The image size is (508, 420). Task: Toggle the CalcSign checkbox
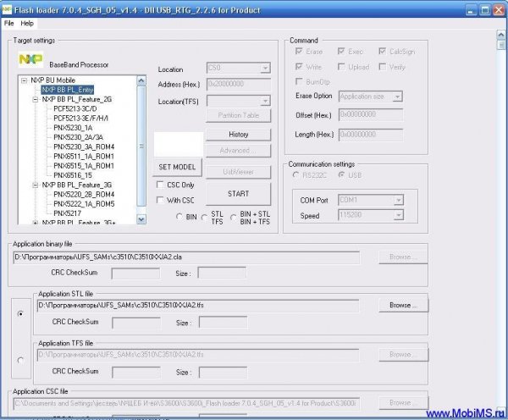pos(383,51)
